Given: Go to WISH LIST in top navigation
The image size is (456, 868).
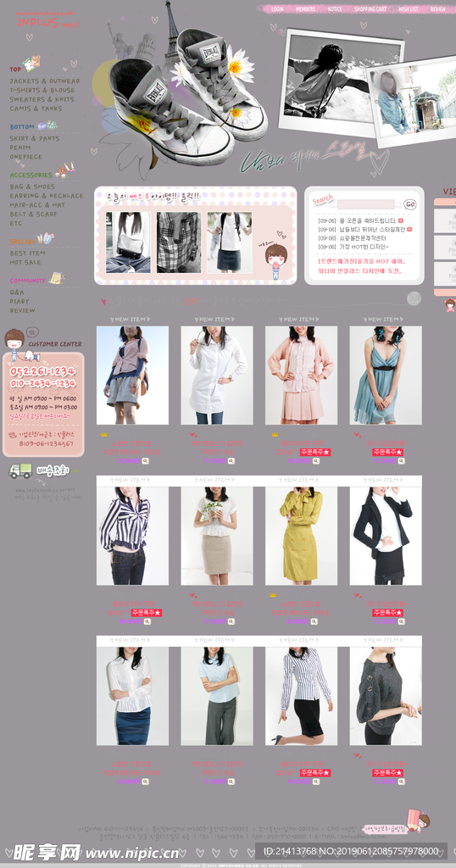Looking at the screenshot, I should (409, 8).
